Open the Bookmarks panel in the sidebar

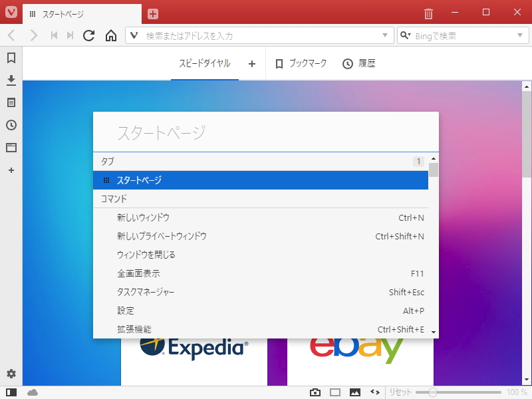[11, 59]
